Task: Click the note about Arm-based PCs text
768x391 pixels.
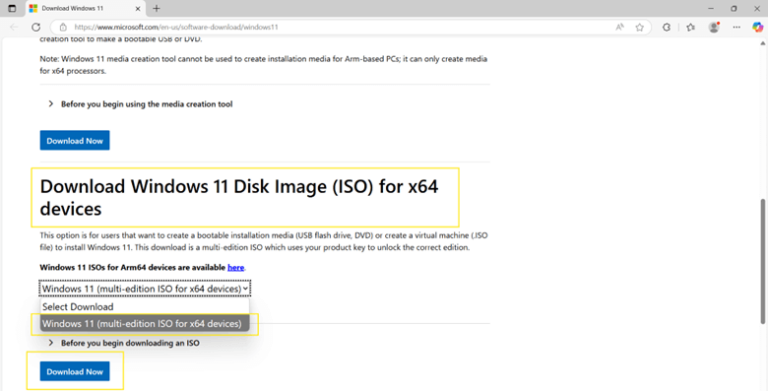Action: point(264,65)
